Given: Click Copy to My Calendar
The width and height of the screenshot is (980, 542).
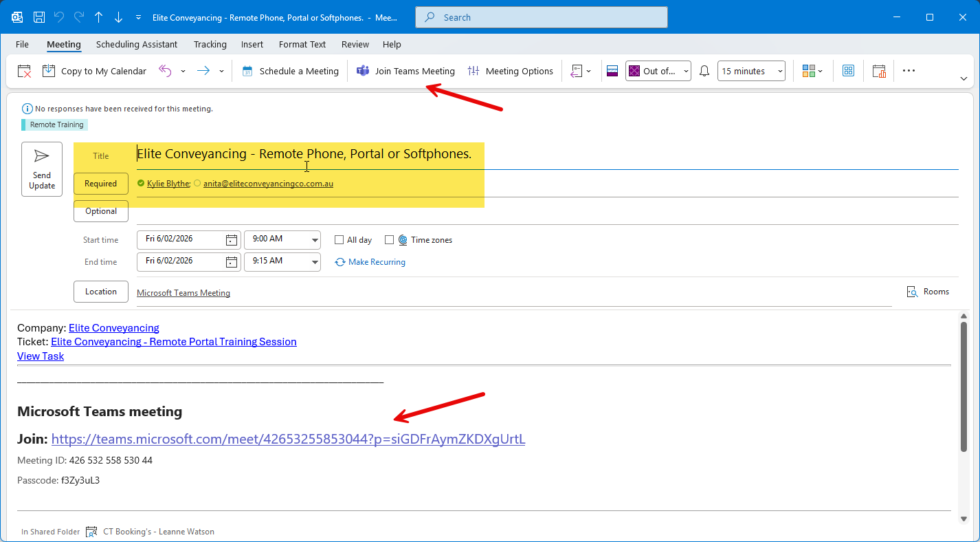Looking at the screenshot, I should [x=95, y=71].
